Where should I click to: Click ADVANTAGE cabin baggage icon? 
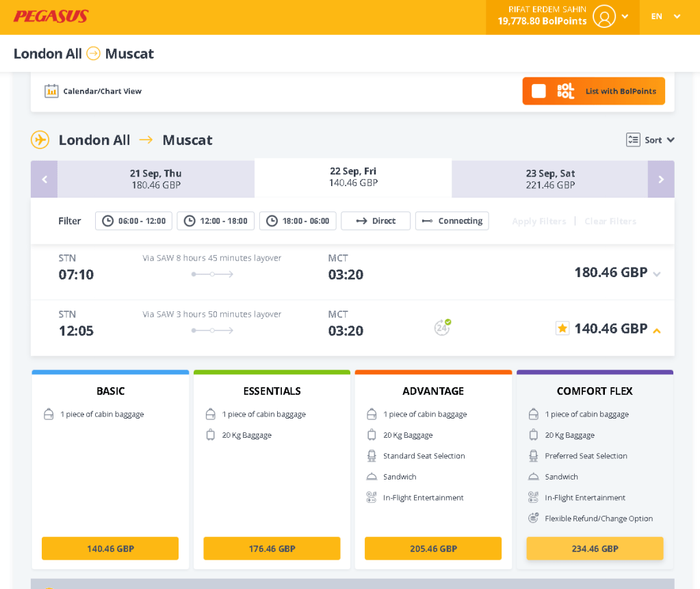pyautogui.click(x=372, y=414)
